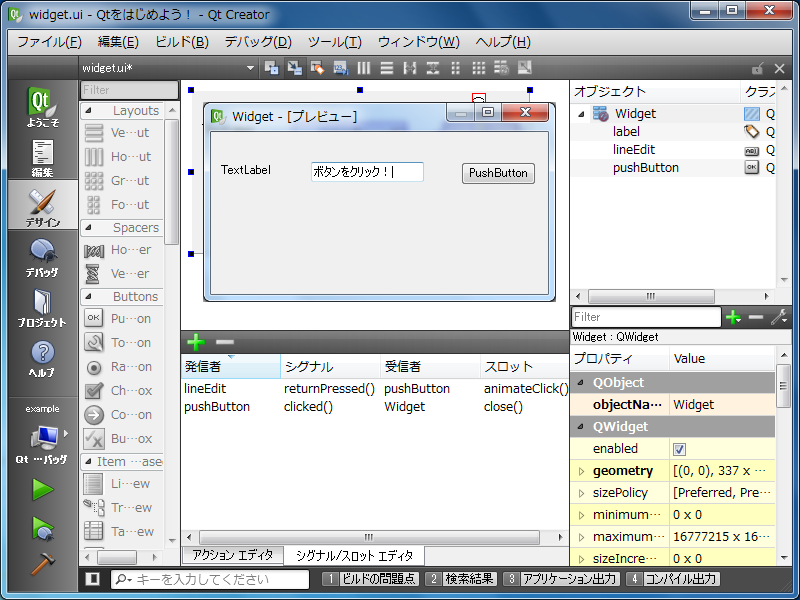This screenshot has height=600, width=800.
Task: Click the wrench icon in property editor
Action: pyautogui.click(x=778, y=317)
